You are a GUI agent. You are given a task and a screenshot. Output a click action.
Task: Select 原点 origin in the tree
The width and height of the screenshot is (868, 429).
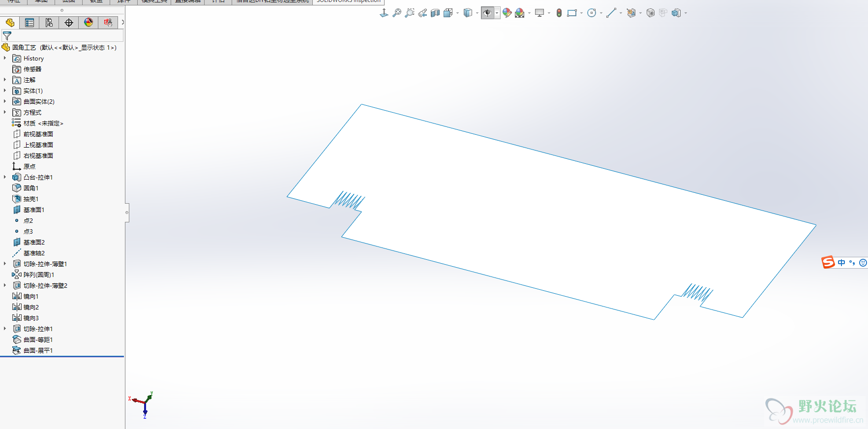(x=24, y=166)
